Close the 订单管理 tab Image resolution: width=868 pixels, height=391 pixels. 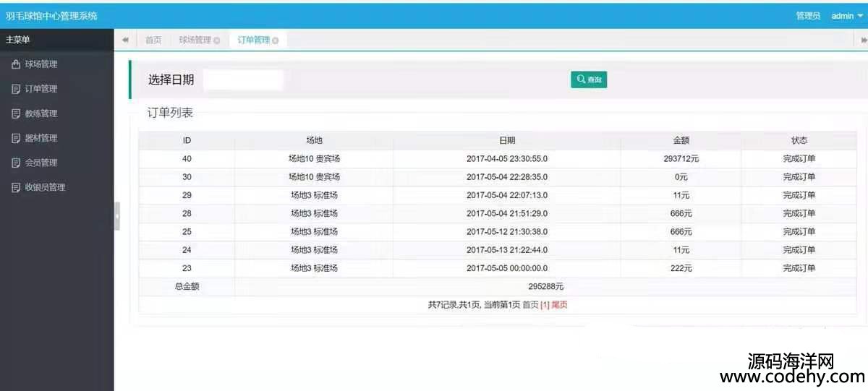(276, 40)
